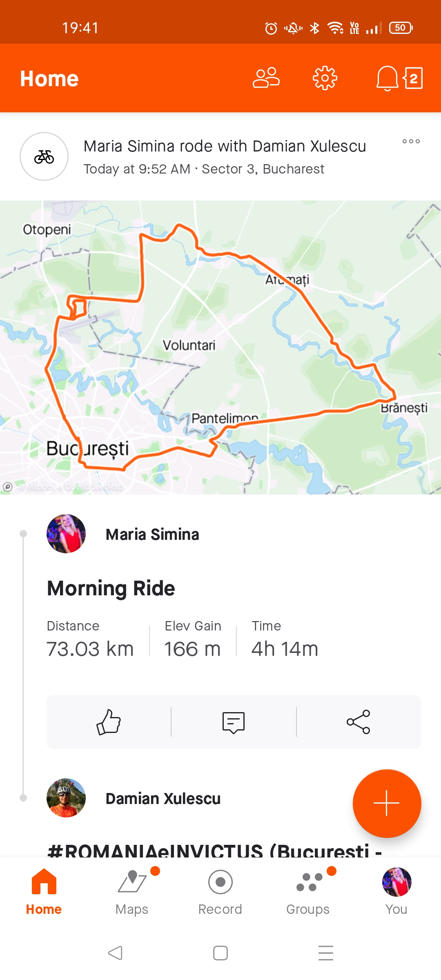Select the Home tab
This screenshot has height=980, width=441.
44,892
